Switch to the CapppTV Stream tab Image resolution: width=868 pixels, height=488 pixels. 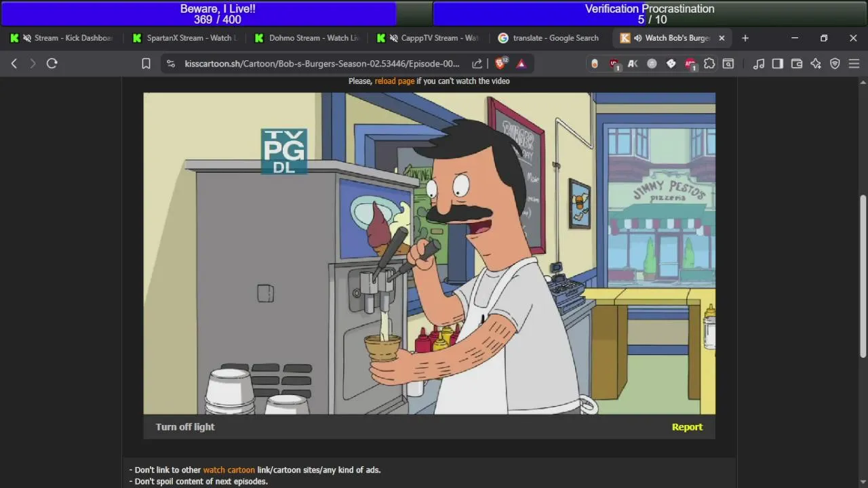pyautogui.click(x=429, y=38)
